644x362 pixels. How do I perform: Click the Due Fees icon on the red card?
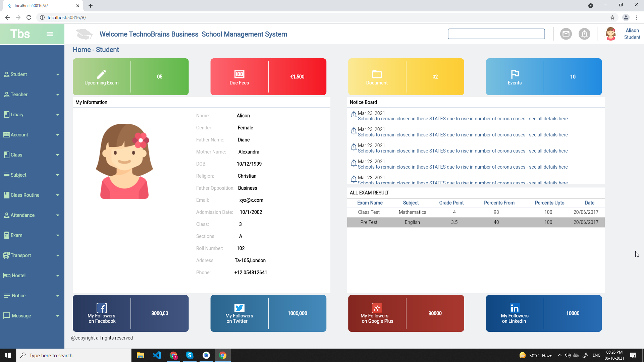click(x=239, y=74)
